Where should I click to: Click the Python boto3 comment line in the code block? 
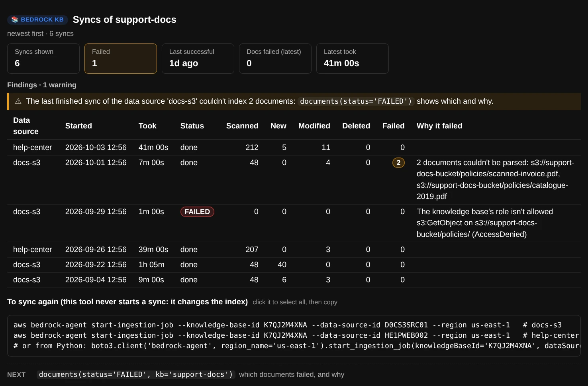pos(297,346)
